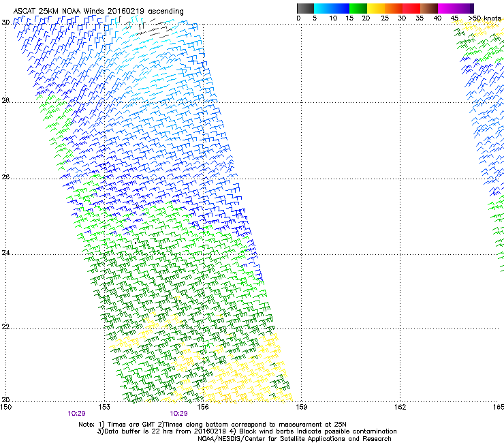
Task: Click latitude axis label '24'
Action: click(x=5, y=253)
